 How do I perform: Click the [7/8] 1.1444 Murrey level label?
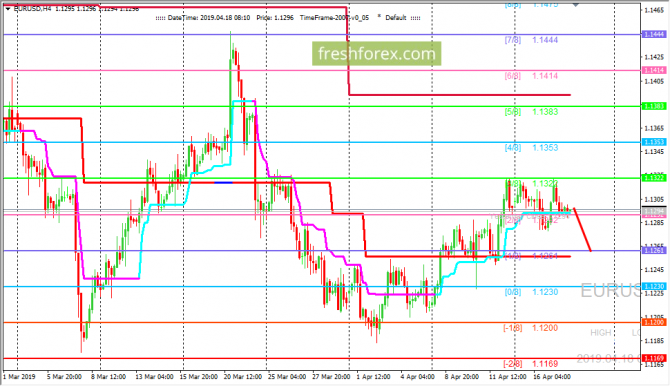(x=531, y=40)
